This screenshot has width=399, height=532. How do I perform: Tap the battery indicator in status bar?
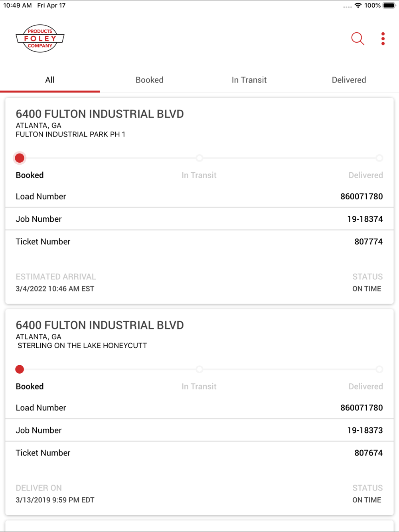click(389, 6)
